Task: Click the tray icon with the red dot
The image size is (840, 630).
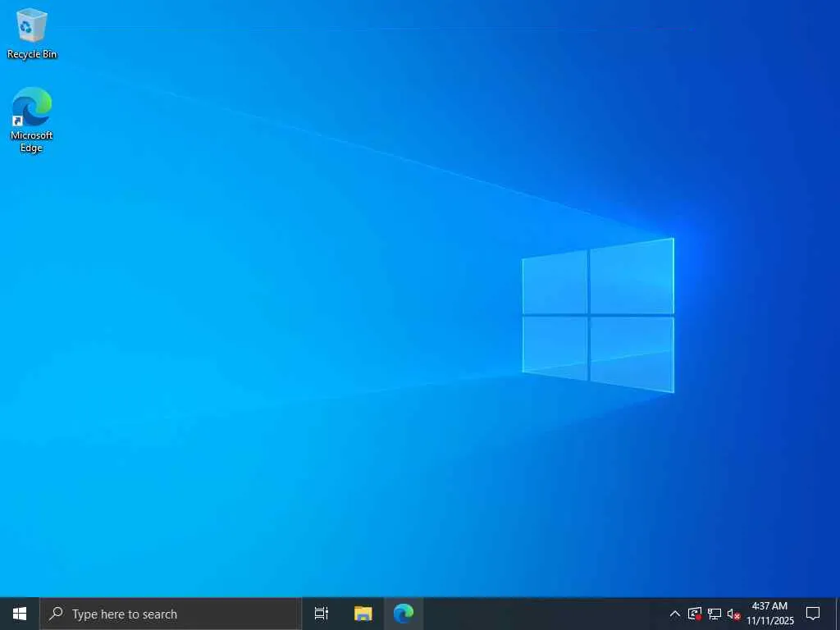Action: (x=695, y=614)
